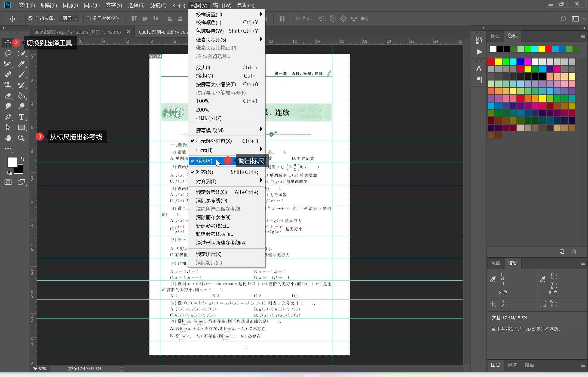This screenshot has width=588, height=377.
Task: Click the delete swatch trash icon
Action: point(574,252)
